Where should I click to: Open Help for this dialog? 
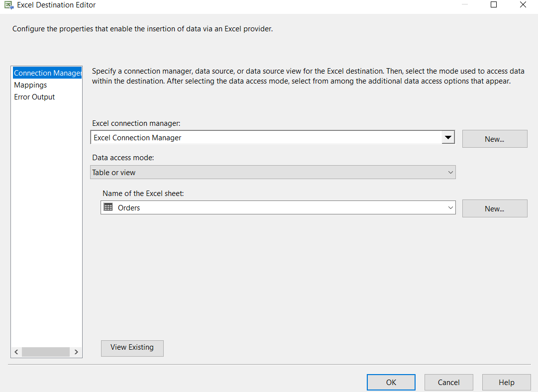[x=506, y=382]
